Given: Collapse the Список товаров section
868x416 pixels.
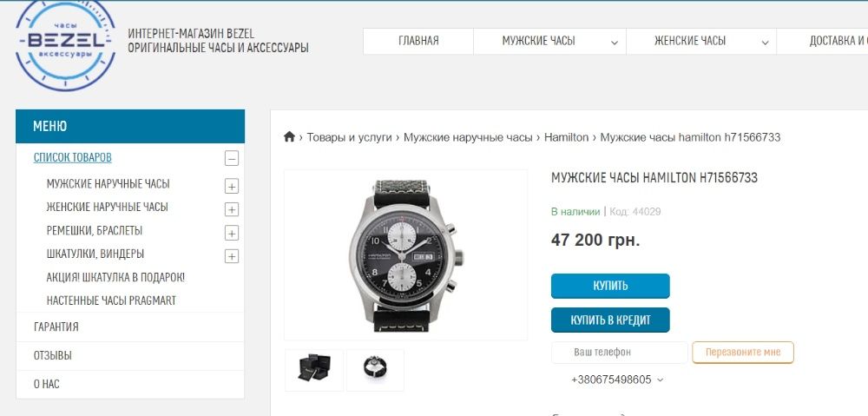Looking at the screenshot, I should coord(232,158).
